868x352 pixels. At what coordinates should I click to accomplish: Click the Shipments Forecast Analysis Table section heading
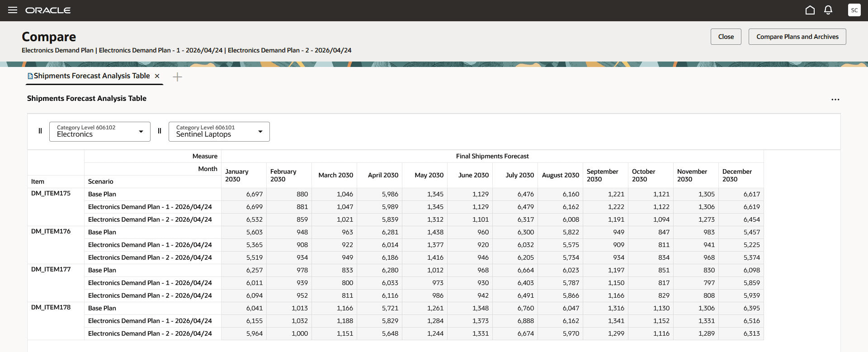click(87, 98)
